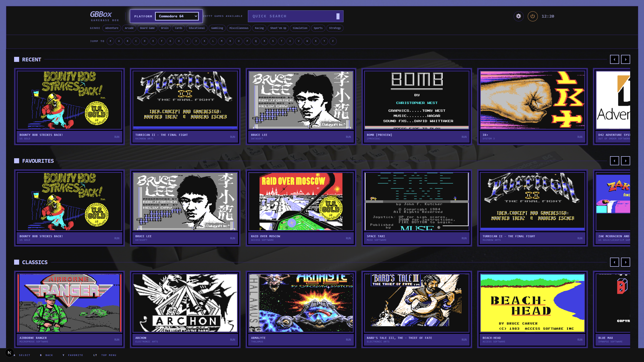644x362 pixels.
Task: Run IK+ game
Action: pos(580,137)
